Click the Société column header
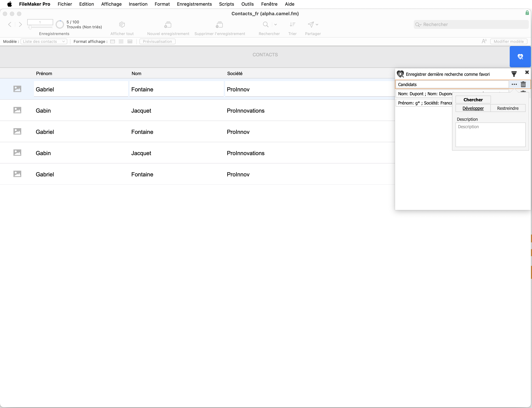The image size is (532, 408). 235,74
